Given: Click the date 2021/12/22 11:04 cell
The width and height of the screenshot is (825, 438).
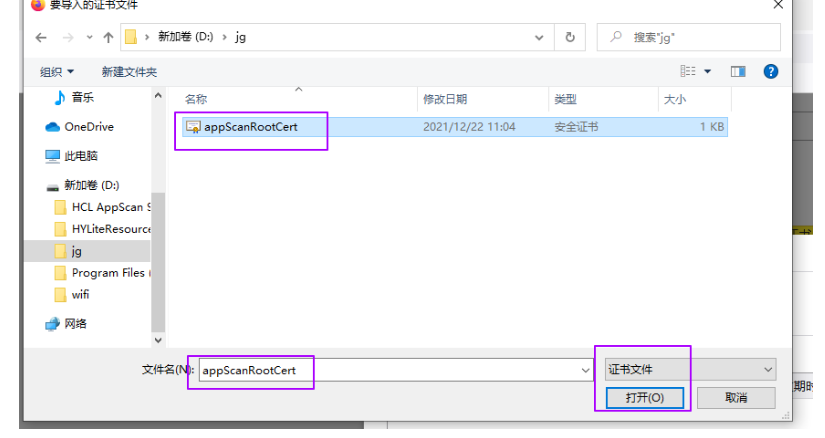Looking at the screenshot, I should (x=469, y=127).
